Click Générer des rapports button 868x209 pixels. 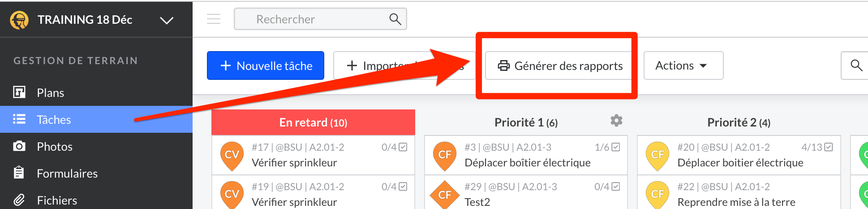[560, 65]
